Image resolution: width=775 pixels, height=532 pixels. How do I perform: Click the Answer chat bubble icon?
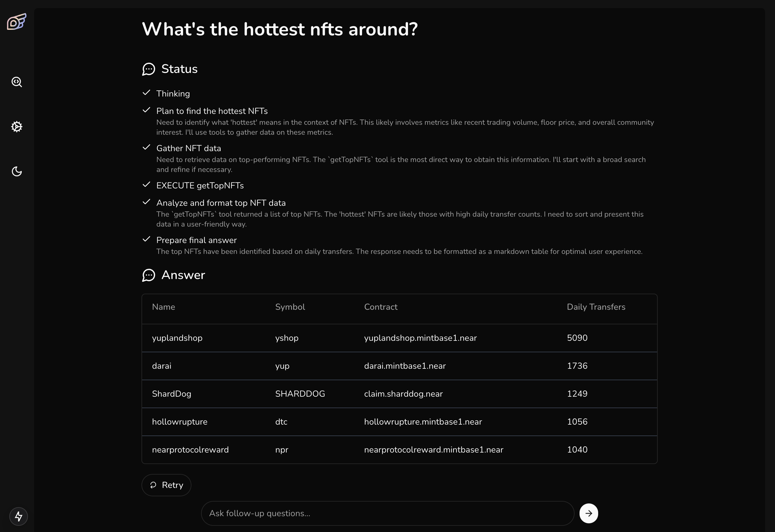(148, 275)
